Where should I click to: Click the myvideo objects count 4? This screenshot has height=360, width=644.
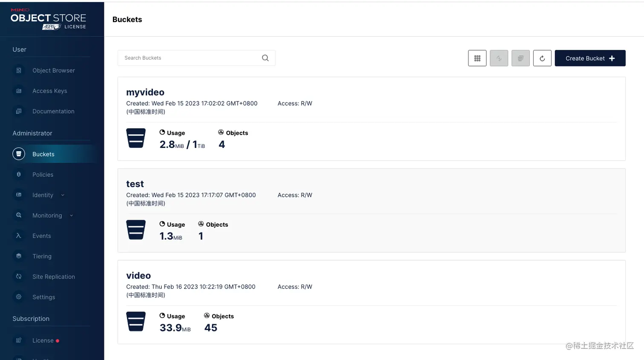(x=222, y=144)
